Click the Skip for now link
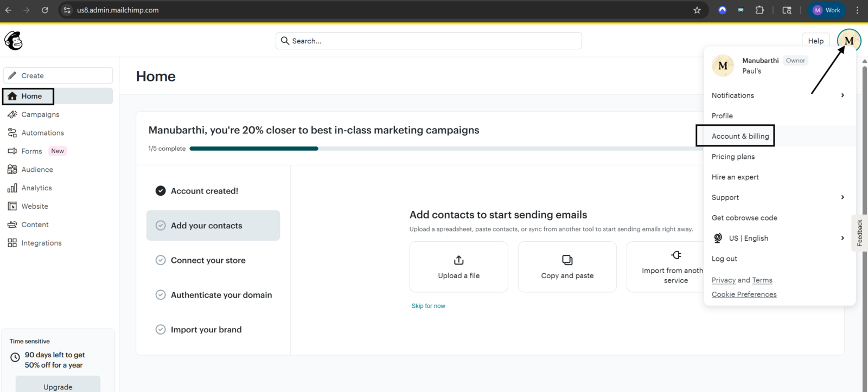This screenshot has width=868, height=392. pyautogui.click(x=428, y=306)
